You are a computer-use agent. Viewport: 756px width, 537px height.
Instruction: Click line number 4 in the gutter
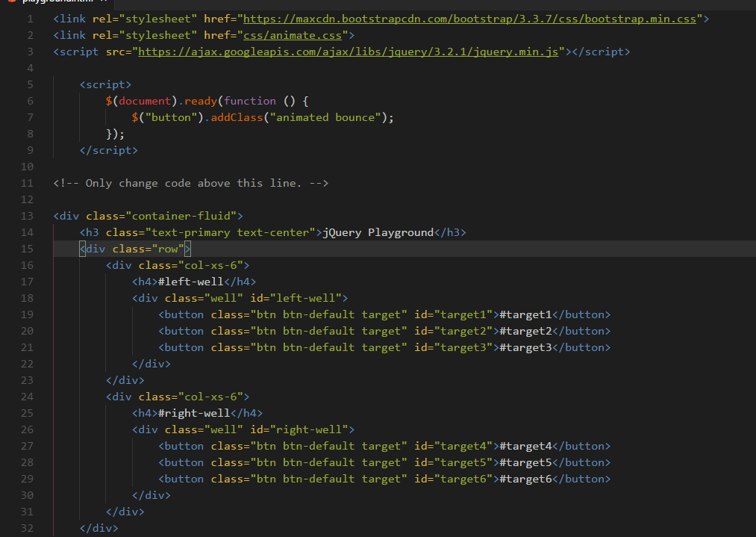31,68
